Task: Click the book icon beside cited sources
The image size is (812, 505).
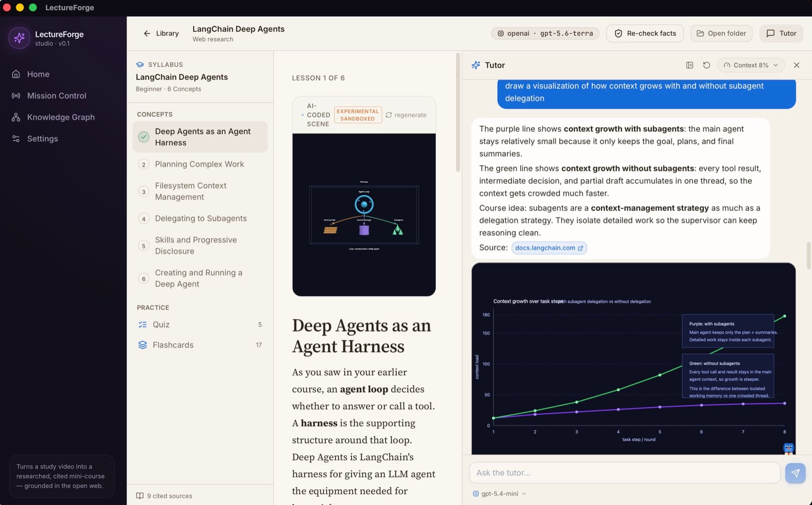Action: [140, 496]
